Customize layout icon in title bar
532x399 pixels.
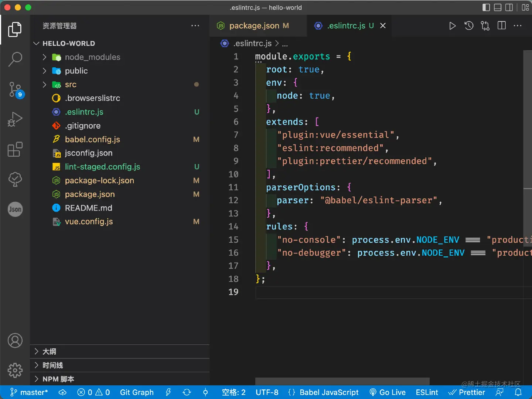click(525, 7)
